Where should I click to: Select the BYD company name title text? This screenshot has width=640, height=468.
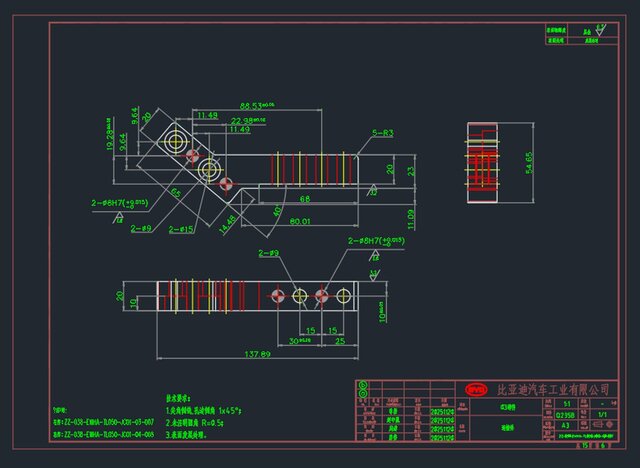click(553, 390)
